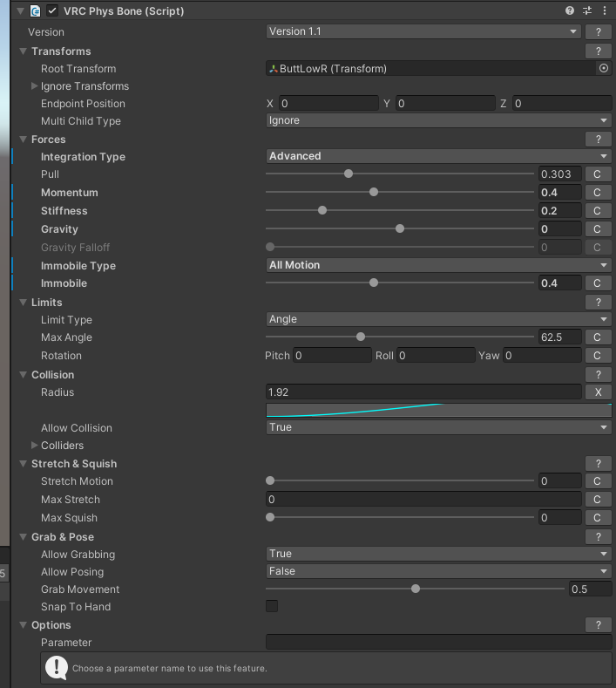Screen dimensions: 616x688
Task: Click the Max Angle slider handle
Action: (x=361, y=337)
